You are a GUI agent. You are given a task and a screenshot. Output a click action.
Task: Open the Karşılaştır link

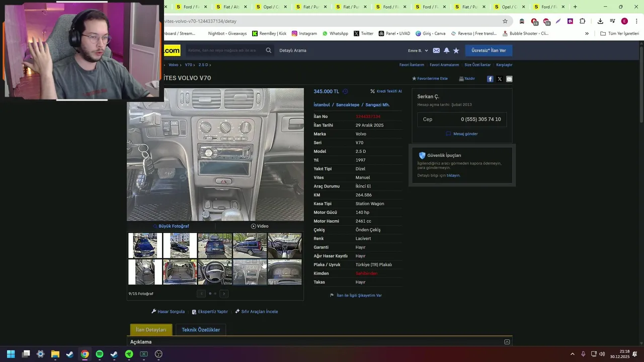(504, 65)
